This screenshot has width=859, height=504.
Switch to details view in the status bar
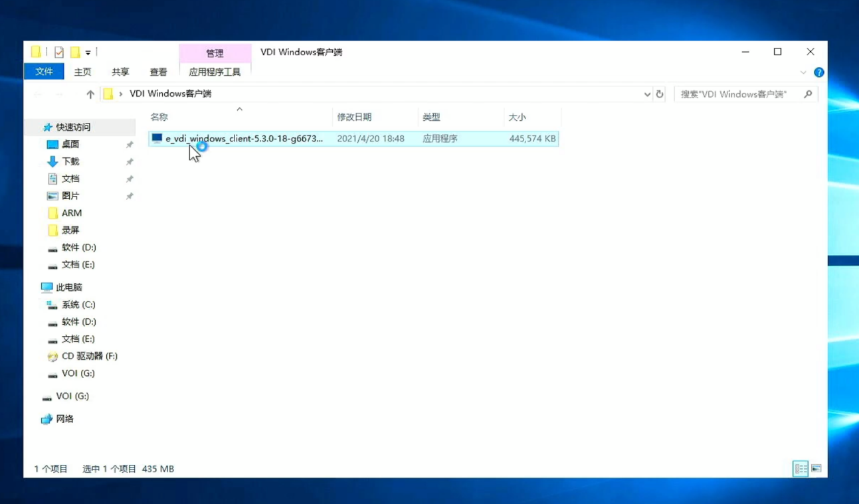801,469
